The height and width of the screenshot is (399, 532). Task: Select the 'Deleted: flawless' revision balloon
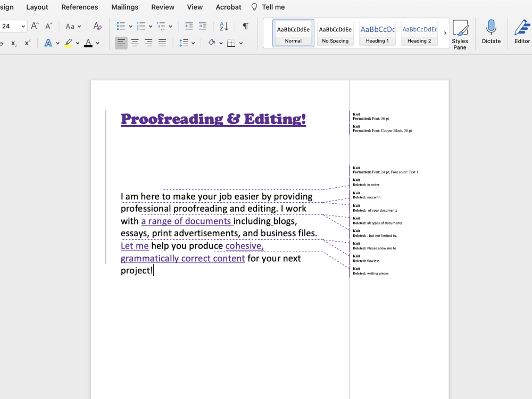pos(366,259)
